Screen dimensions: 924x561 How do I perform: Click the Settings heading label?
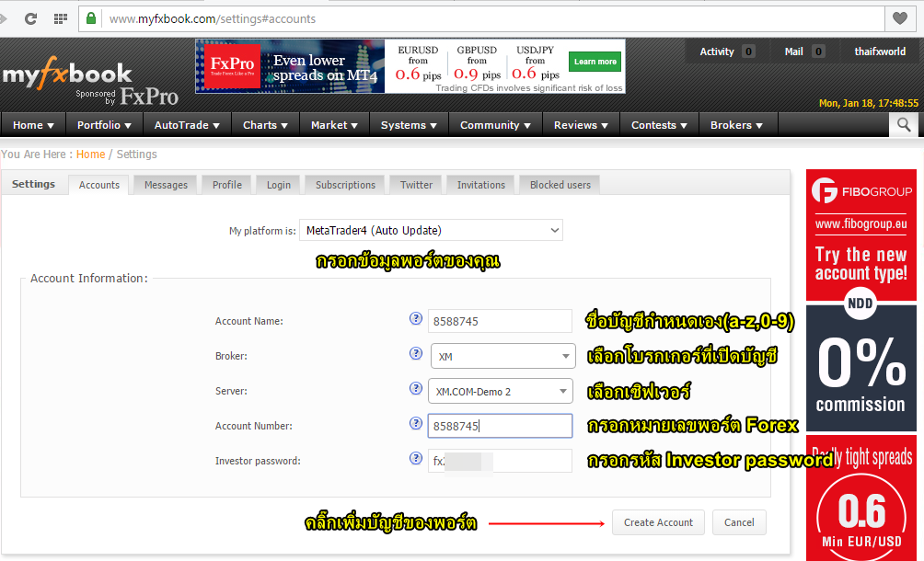pyautogui.click(x=33, y=184)
